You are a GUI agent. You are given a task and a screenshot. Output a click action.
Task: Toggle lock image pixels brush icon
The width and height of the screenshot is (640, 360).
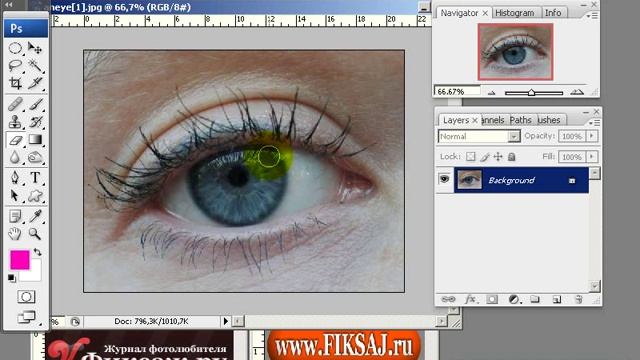tap(484, 156)
